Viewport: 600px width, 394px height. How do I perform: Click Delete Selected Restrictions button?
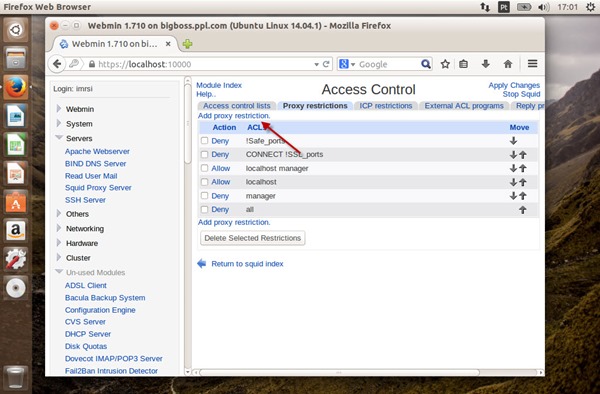click(253, 238)
